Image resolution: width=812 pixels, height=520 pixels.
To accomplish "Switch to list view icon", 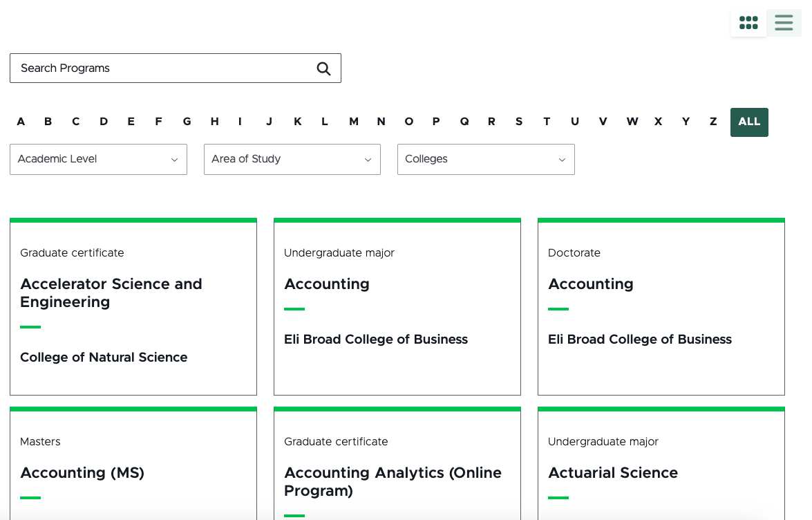I will 784,23.
